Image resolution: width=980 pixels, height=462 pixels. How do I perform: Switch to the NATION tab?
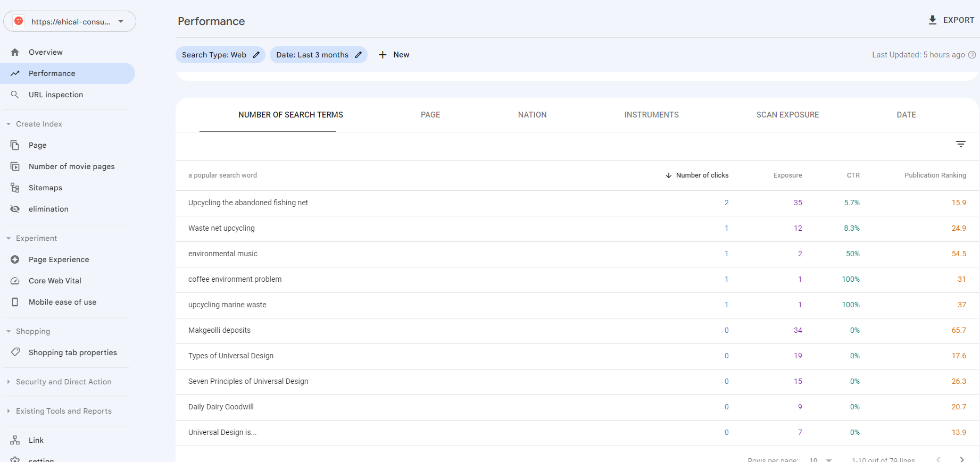point(532,115)
